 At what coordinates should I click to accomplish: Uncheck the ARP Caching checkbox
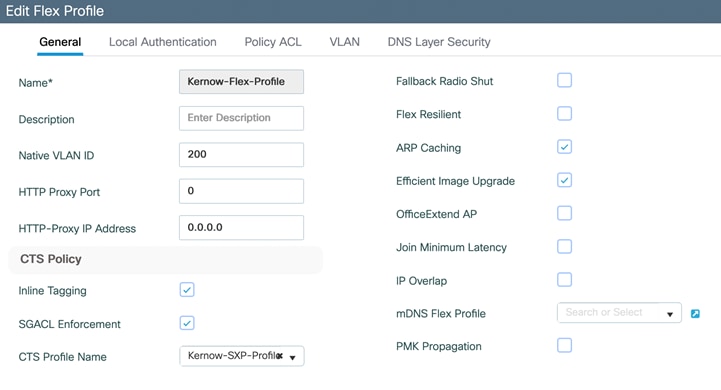[x=564, y=147]
